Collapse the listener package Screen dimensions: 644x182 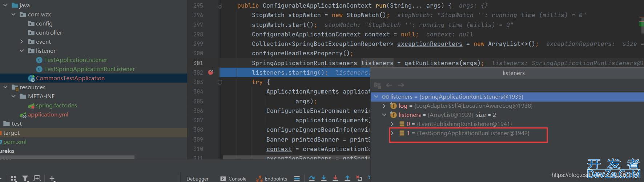click(21, 51)
